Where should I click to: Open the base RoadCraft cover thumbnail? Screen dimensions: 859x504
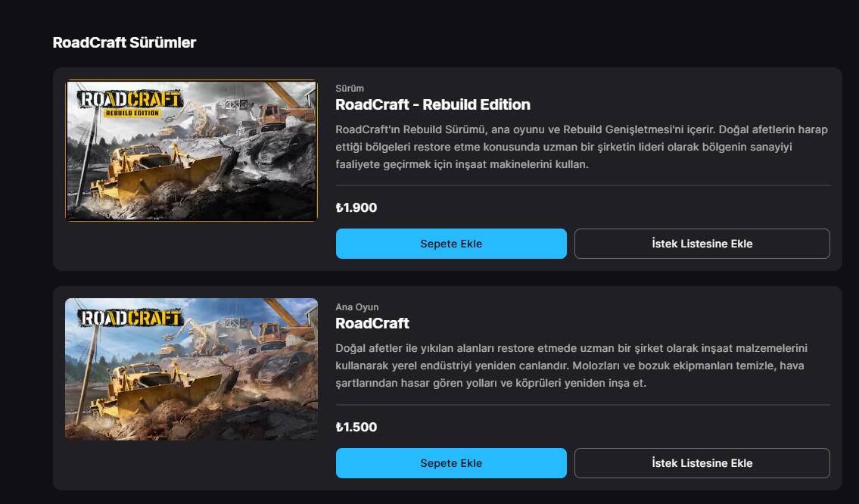191,369
